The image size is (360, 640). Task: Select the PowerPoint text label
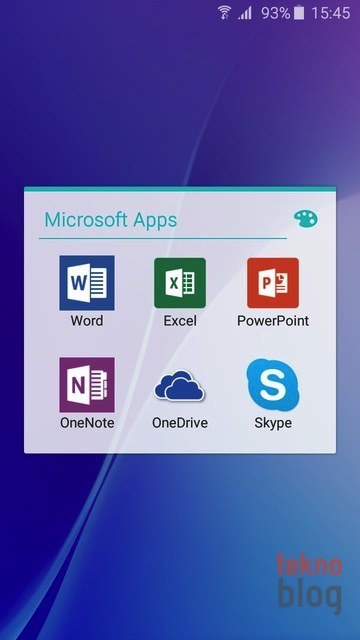click(x=273, y=321)
